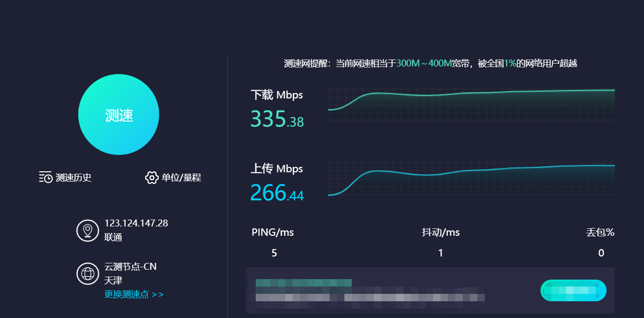Select the IP address 123.124.147.28

[x=136, y=223]
